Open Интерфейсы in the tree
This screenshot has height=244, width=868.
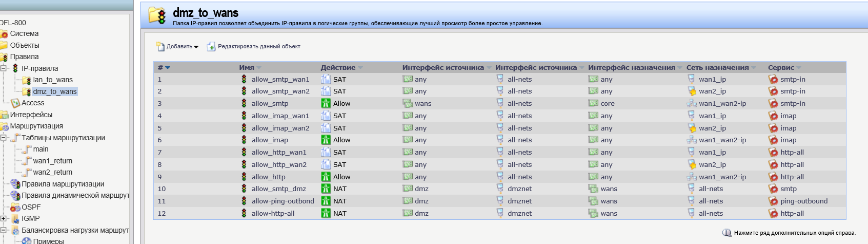coord(31,115)
